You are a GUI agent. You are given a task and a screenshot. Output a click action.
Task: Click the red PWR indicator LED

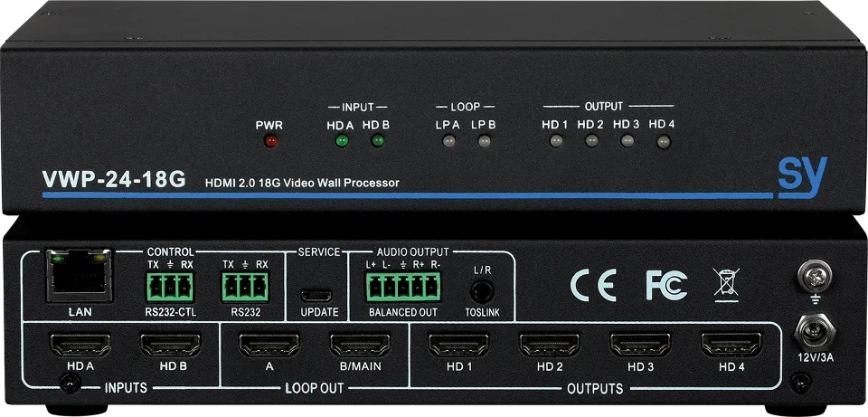270,141
